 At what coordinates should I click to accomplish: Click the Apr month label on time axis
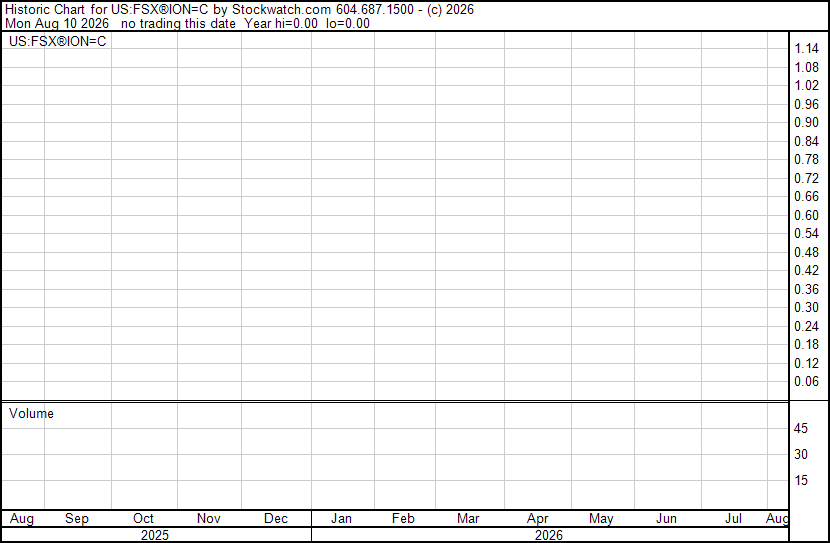[538, 519]
